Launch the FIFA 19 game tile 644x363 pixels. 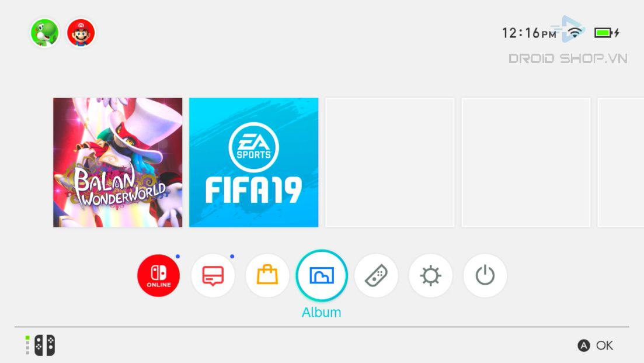pos(254,163)
